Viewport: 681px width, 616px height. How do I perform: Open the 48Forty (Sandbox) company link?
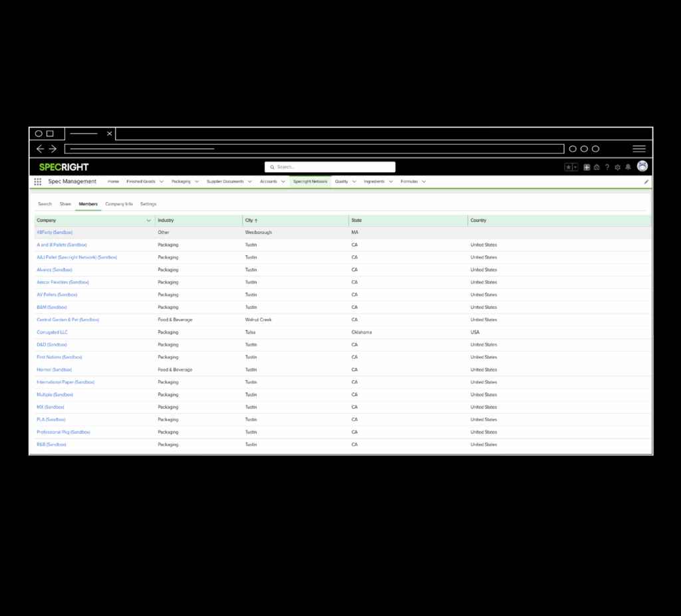tap(55, 233)
